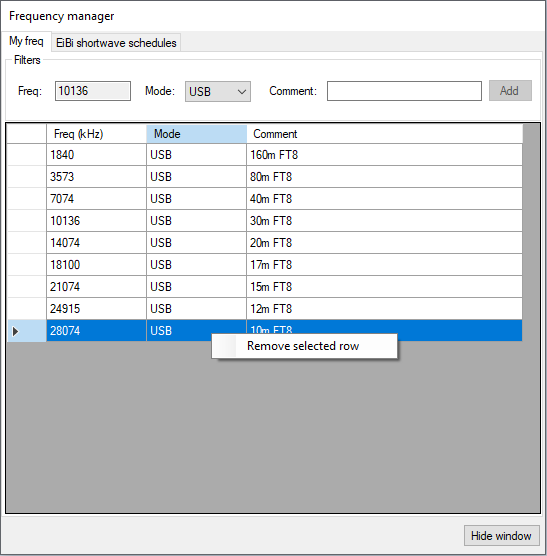Select frequency cell 1840

(x=96, y=155)
